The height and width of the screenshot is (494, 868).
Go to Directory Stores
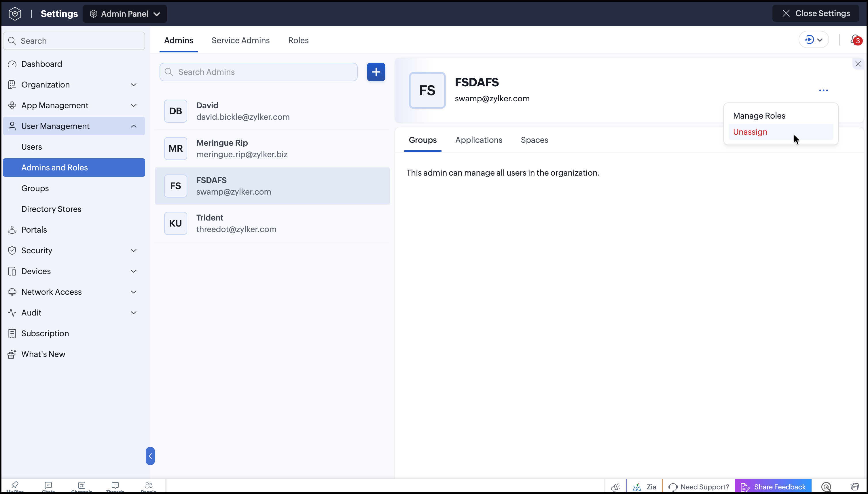click(74, 209)
